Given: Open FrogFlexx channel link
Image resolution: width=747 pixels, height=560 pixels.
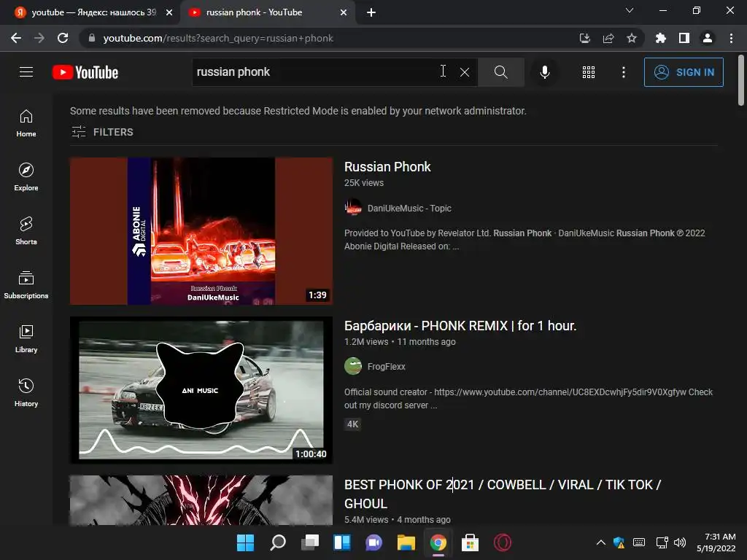Looking at the screenshot, I should [387, 367].
